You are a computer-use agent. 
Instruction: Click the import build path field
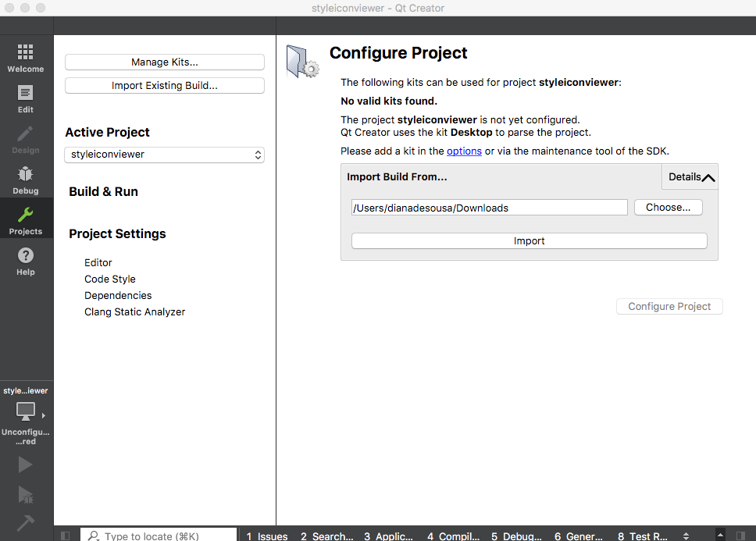(x=489, y=208)
